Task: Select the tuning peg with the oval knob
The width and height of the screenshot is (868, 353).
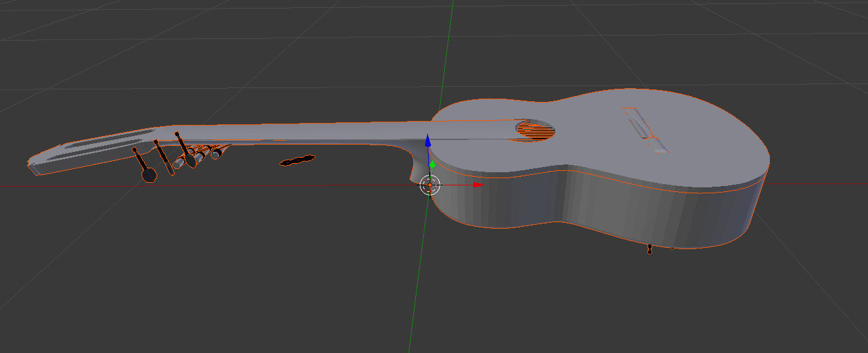Action: pyautogui.click(x=186, y=150)
